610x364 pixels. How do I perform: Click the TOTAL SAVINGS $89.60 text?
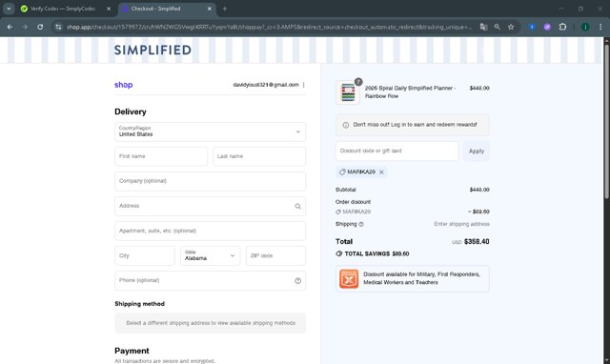(x=376, y=254)
